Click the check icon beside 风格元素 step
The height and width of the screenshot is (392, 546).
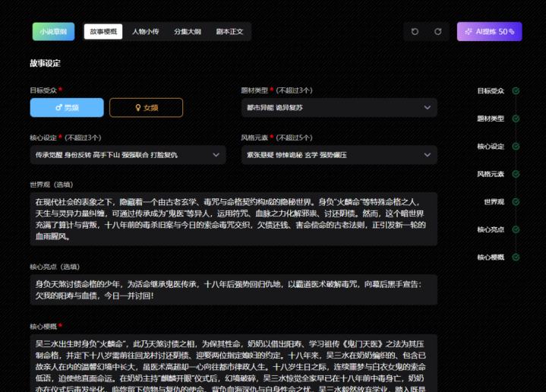pyautogui.click(x=516, y=174)
